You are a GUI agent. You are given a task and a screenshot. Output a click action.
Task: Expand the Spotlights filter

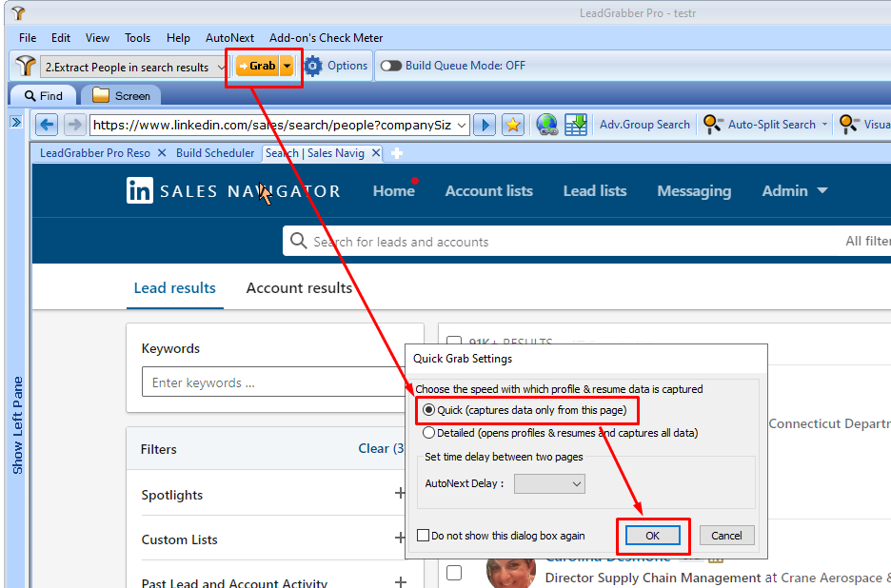click(400, 493)
